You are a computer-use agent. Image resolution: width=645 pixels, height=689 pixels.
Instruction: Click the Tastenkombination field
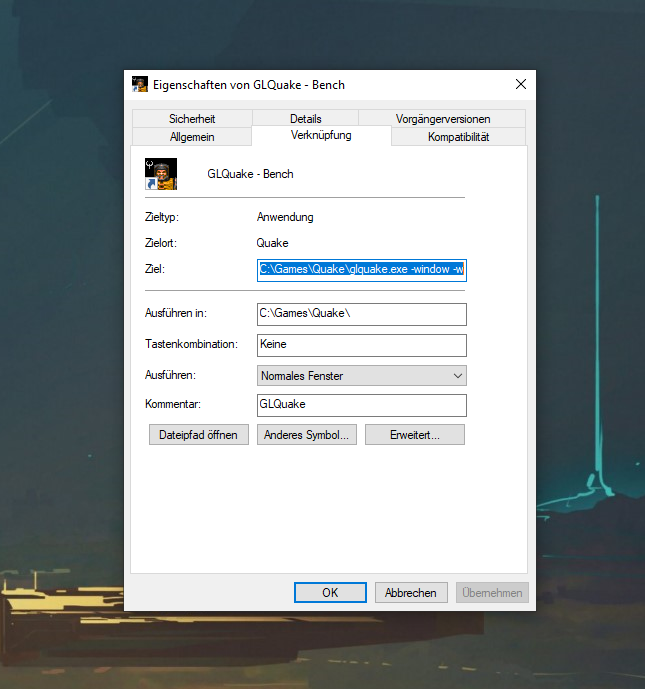[x=362, y=345]
